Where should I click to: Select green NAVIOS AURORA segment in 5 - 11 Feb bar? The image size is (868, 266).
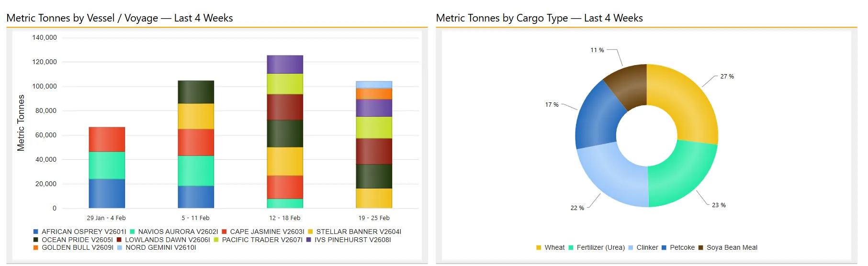pos(196,171)
